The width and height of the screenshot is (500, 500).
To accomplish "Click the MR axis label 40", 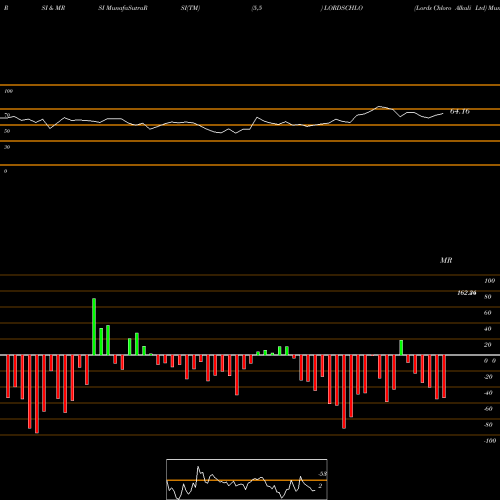I will click(x=488, y=329).
